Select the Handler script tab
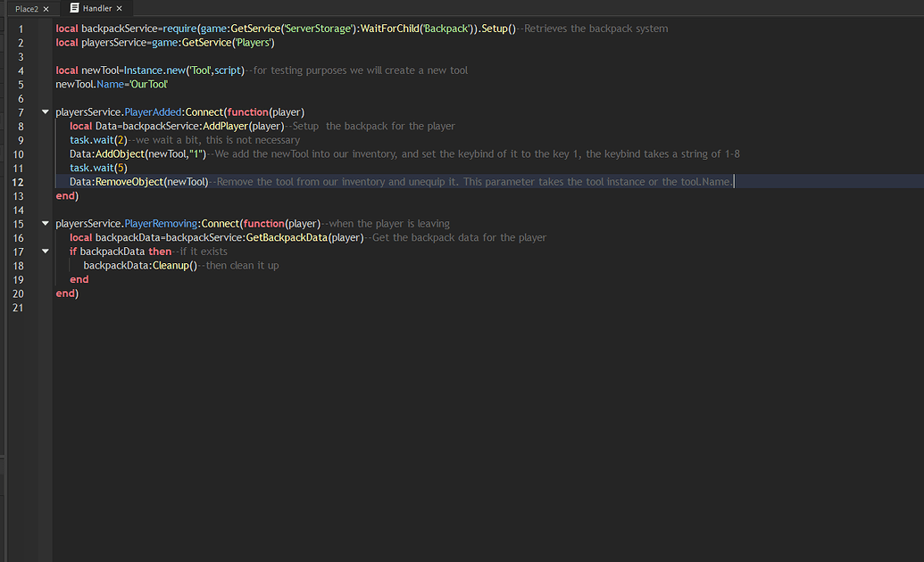Image resolution: width=924 pixels, height=562 pixels. 97,8
